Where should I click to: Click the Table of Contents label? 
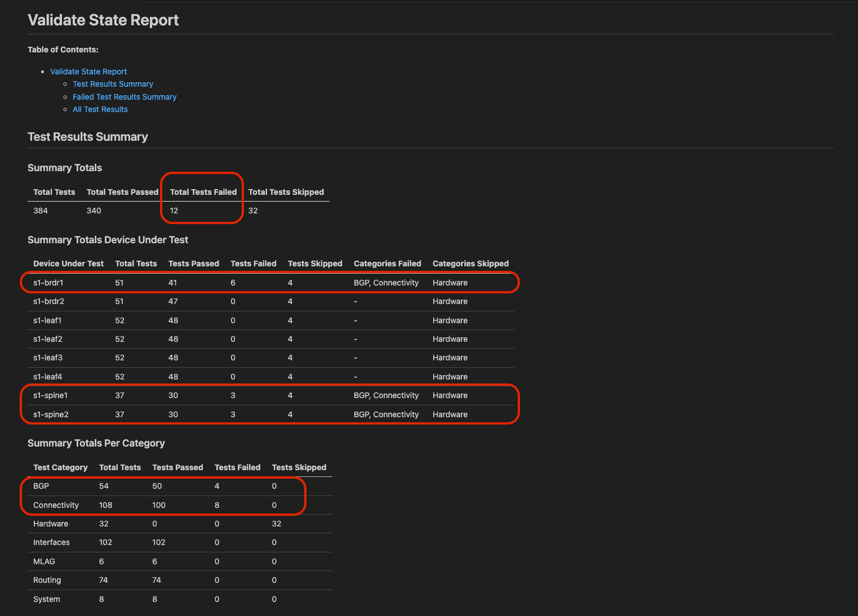(x=63, y=50)
